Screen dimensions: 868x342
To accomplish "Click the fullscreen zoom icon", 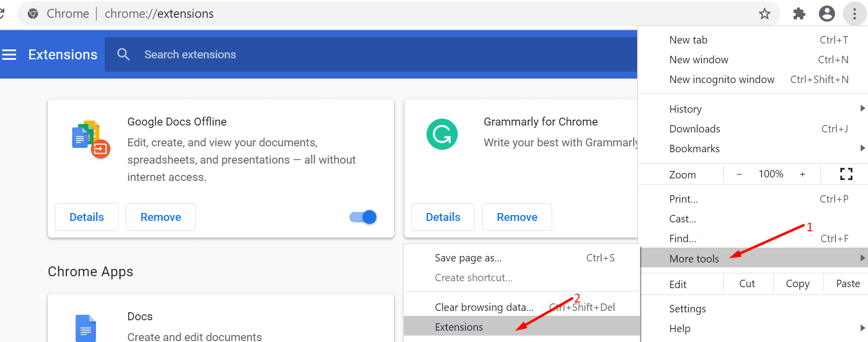I will coord(846,174).
